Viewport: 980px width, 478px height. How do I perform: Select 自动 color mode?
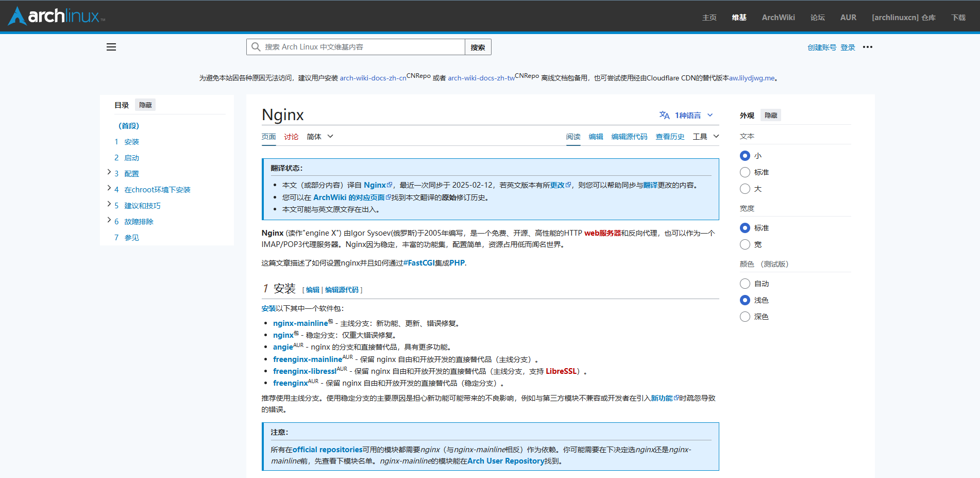tap(745, 284)
